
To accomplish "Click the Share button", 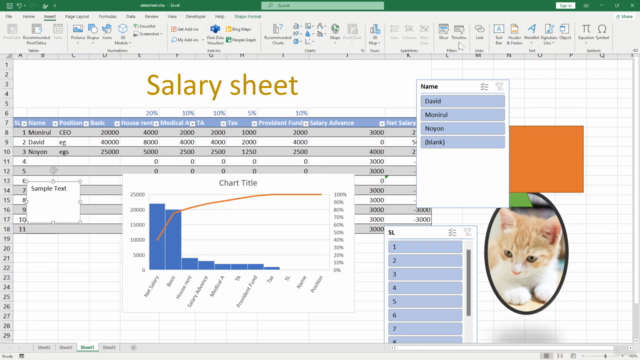I will click(x=624, y=16).
